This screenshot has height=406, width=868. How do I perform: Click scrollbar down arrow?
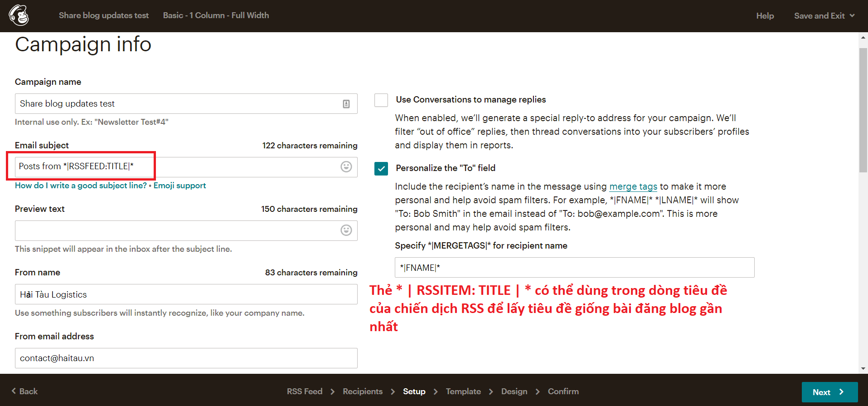tap(863, 369)
